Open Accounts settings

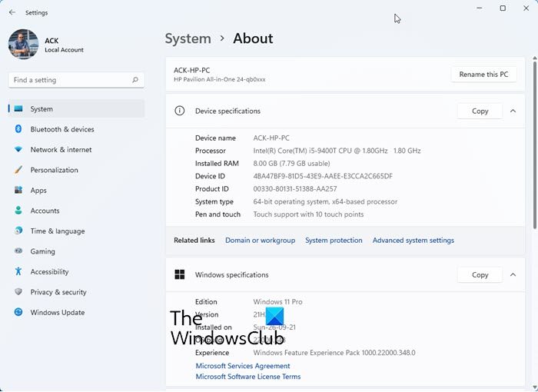tap(76, 211)
